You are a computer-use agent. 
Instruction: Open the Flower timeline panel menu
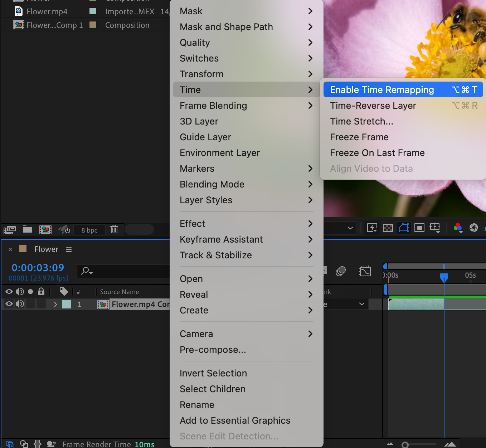tap(69, 249)
